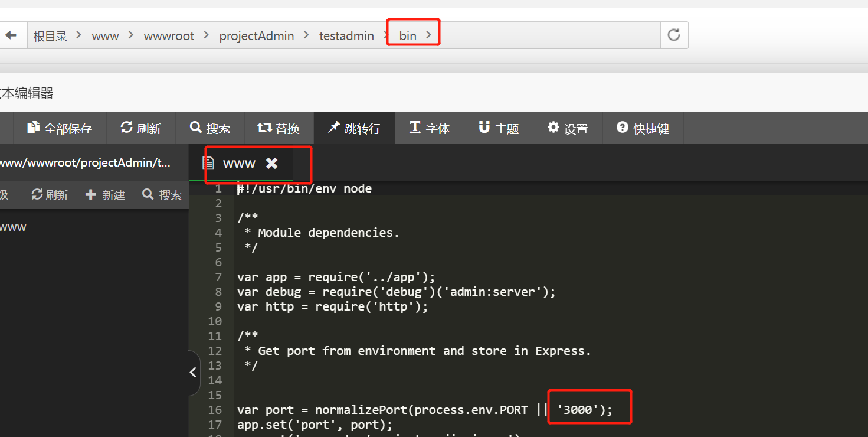The width and height of the screenshot is (868, 437).
Task: Navigate to wwwroot breadcrumb folder
Action: click(169, 36)
